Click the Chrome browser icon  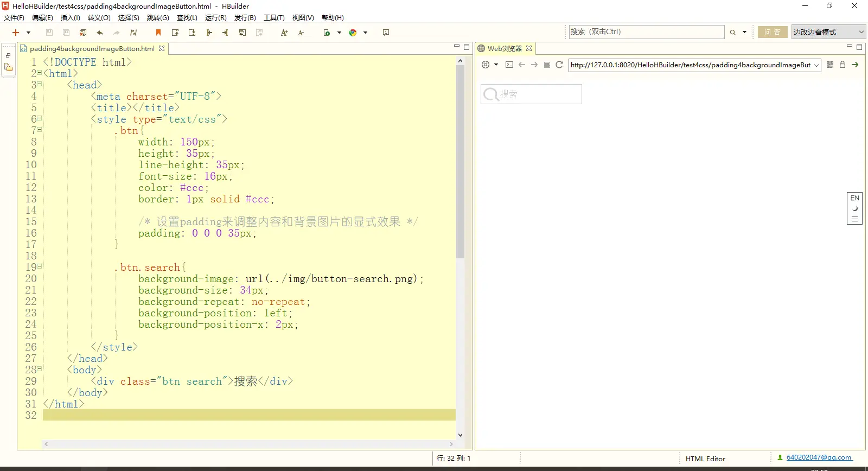coord(353,33)
